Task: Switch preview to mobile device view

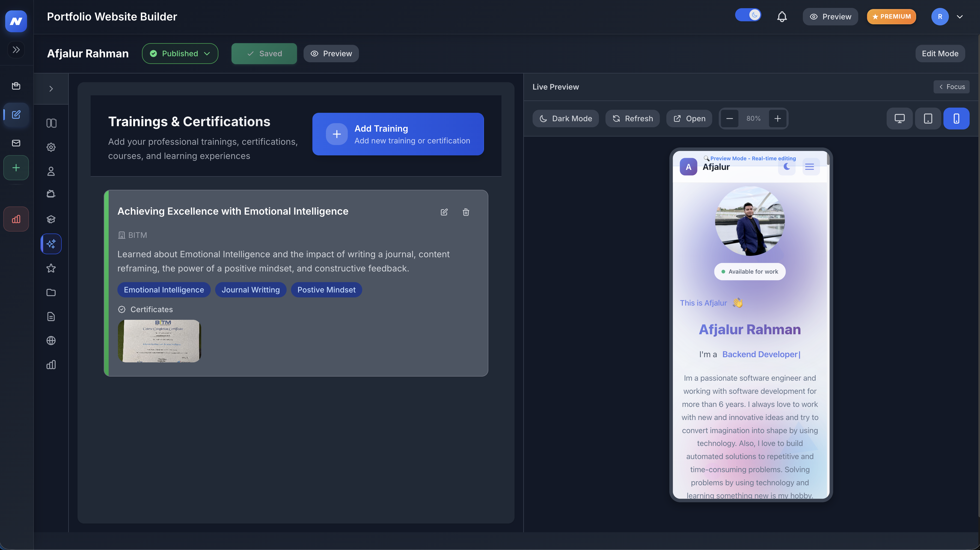Action: 957,118
